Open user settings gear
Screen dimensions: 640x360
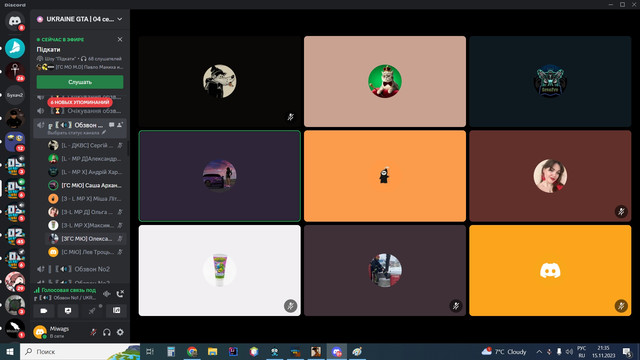120,332
